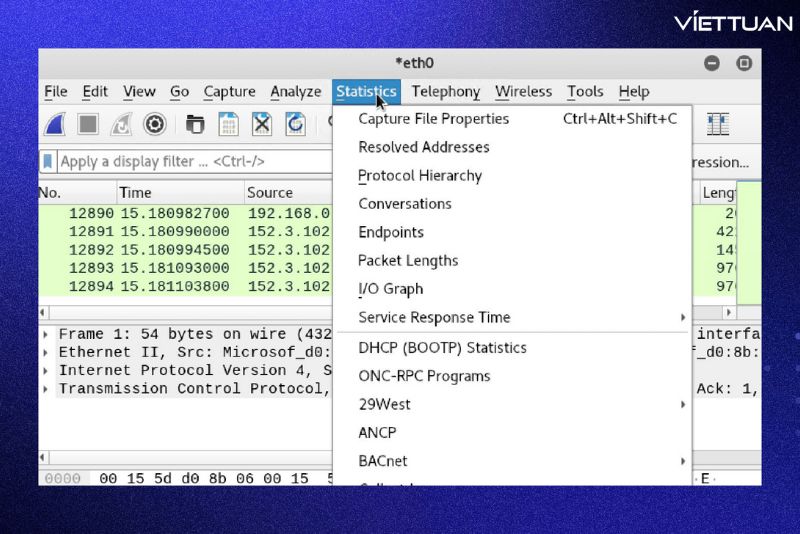Image resolution: width=800 pixels, height=534 pixels.
Task: Open capture options gear icon
Action: click(x=155, y=124)
